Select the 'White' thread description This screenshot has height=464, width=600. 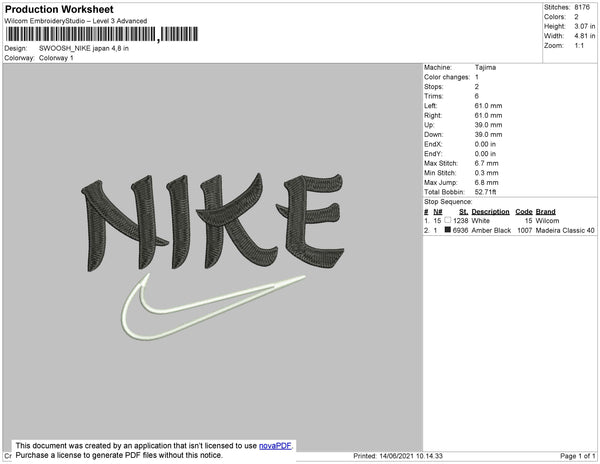[x=480, y=221]
